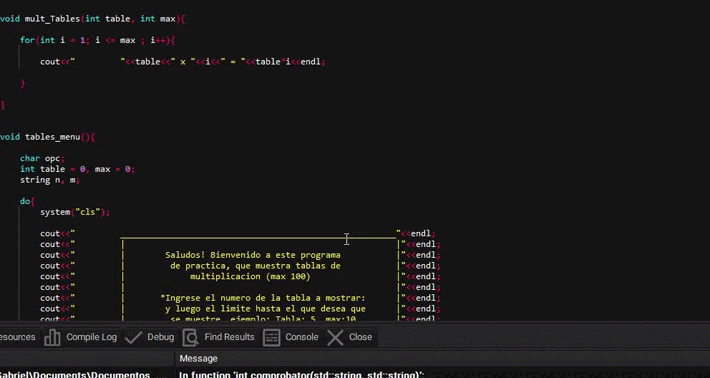The height and width of the screenshot is (378, 710).
Task: Open the Compile Log tab
Action: pos(81,337)
